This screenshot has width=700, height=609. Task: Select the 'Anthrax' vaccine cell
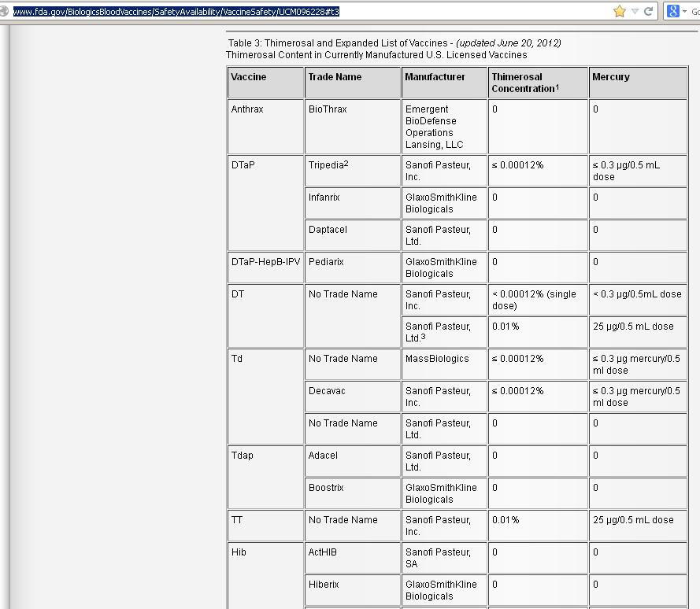265,127
